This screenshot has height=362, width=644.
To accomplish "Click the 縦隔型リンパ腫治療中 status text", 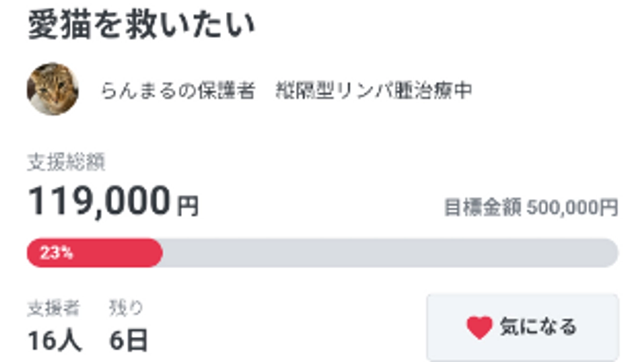I will click(x=376, y=90).
